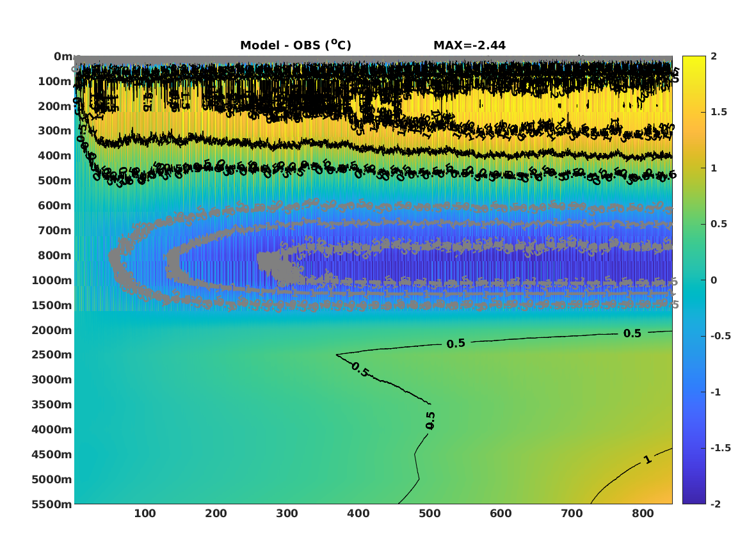Click the 'MAX=-2.44' title text

(x=469, y=45)
